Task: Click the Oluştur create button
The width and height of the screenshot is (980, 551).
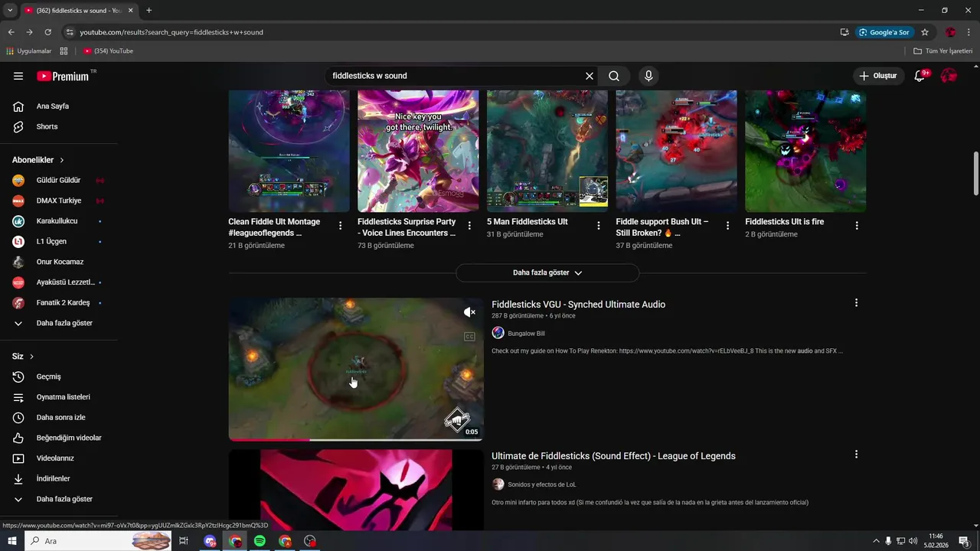Action: (x=878, y=76)
